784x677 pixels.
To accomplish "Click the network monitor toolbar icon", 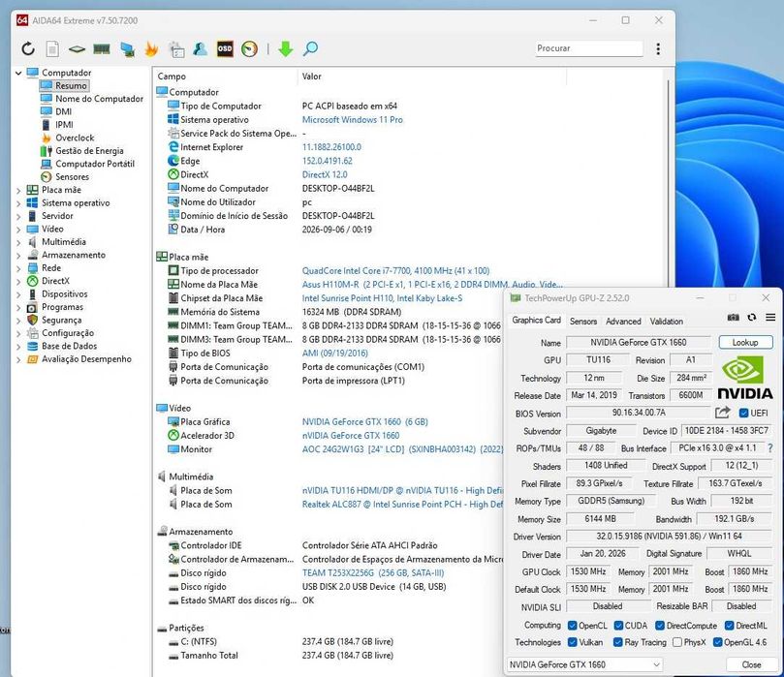I will coord(127,49).
